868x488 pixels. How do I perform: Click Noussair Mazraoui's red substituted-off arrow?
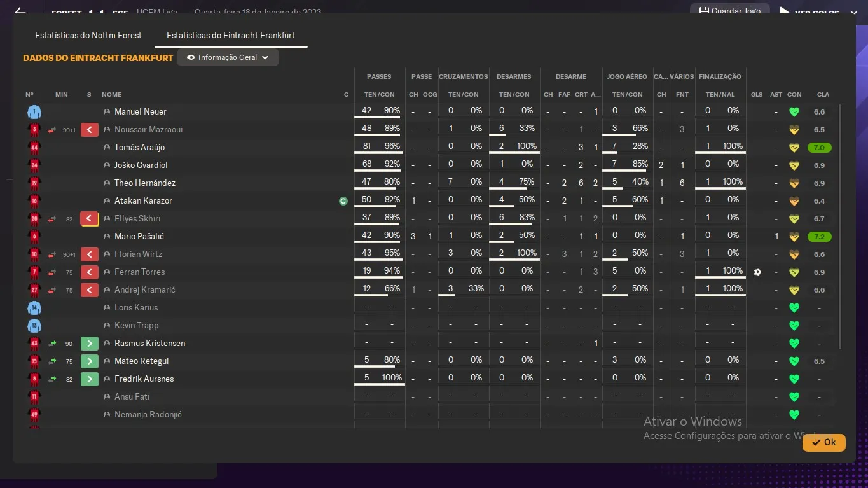coord(90,130)
